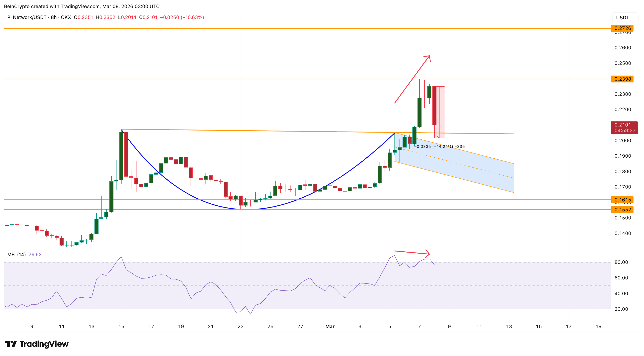Select the 0.1615 support level tag

pos(622,200)
